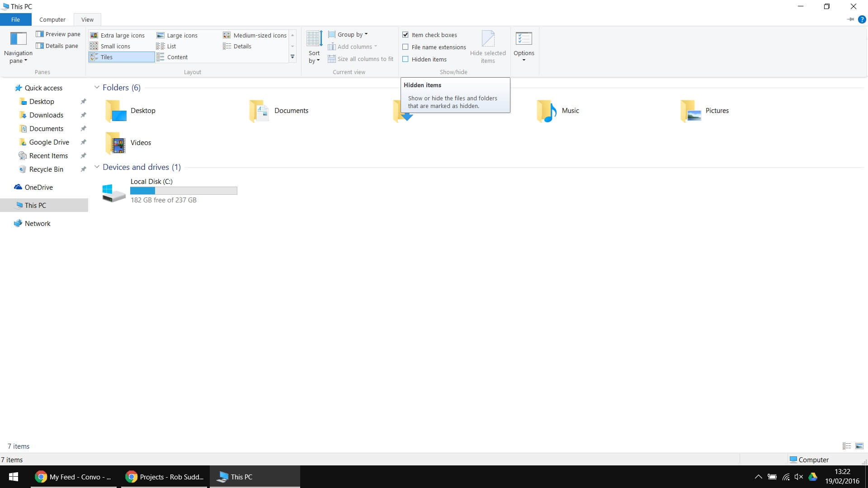Open the Music folder
This screenshot has height=488, width=868.
point(558,111)
